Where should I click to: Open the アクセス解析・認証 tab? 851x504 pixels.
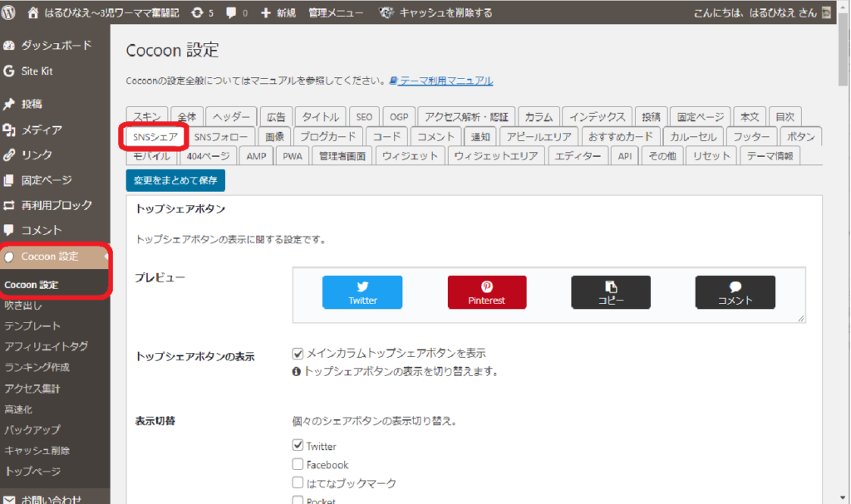(x=466, y=116)
